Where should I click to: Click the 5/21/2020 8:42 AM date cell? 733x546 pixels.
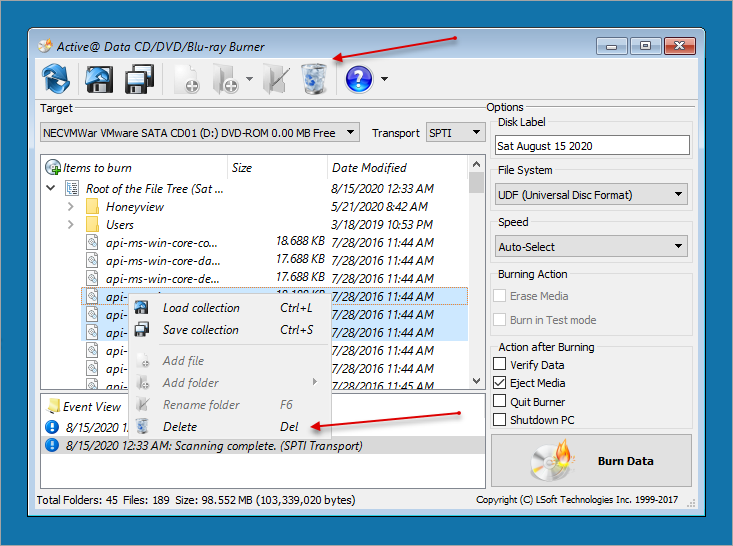coord(379,206)
